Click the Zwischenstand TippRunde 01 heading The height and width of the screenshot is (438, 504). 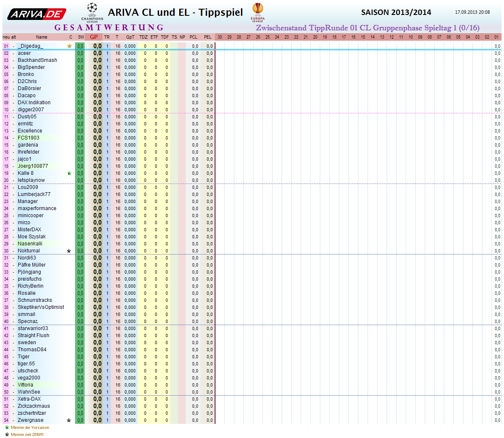tap(368, 28)
